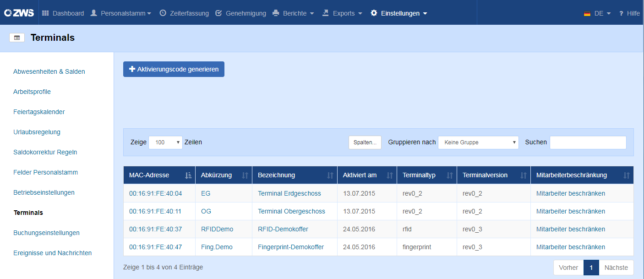Click the RFIDDemo abbreviation link

(217, 229)
